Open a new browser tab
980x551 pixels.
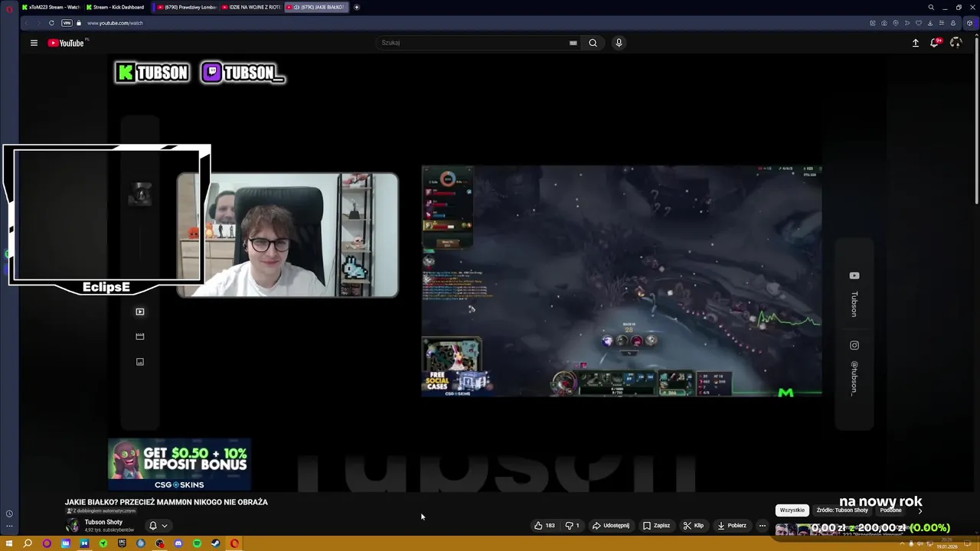tap(357, 7)
